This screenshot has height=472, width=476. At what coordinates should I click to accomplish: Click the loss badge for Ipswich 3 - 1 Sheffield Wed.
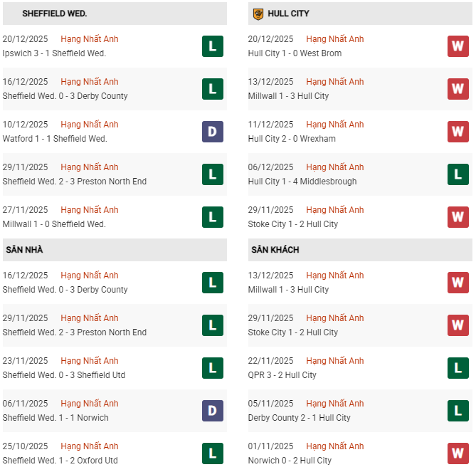click(x=213, y=46)
